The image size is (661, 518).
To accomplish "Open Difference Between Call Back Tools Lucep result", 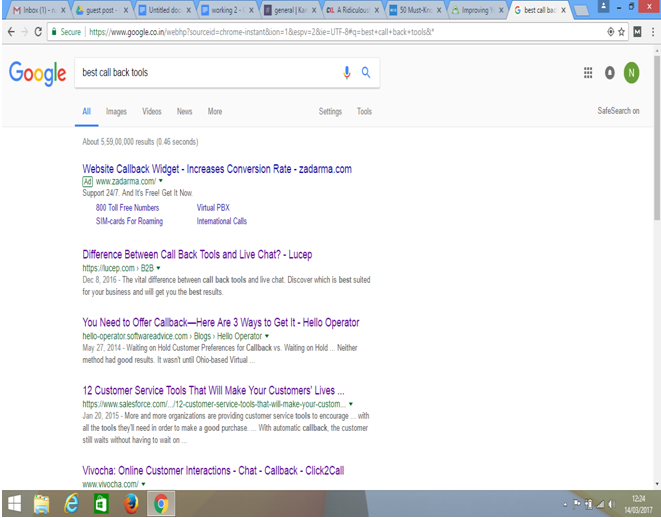I will click(197, 255).
